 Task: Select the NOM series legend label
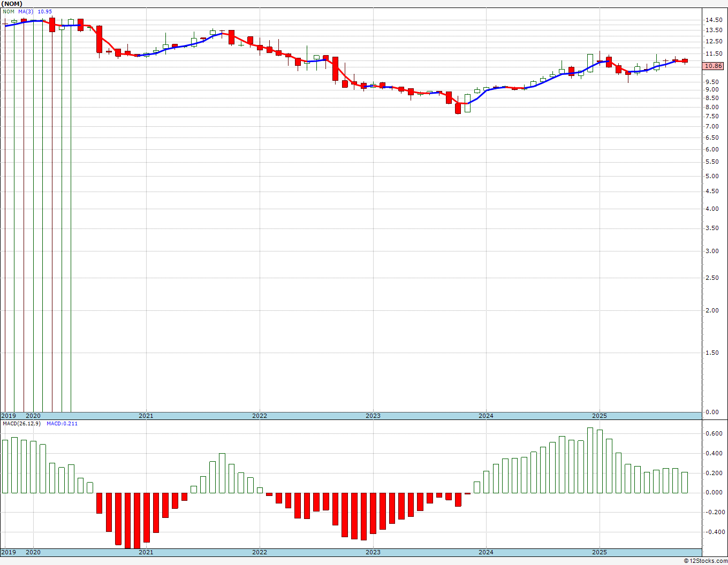pos(8,11)
